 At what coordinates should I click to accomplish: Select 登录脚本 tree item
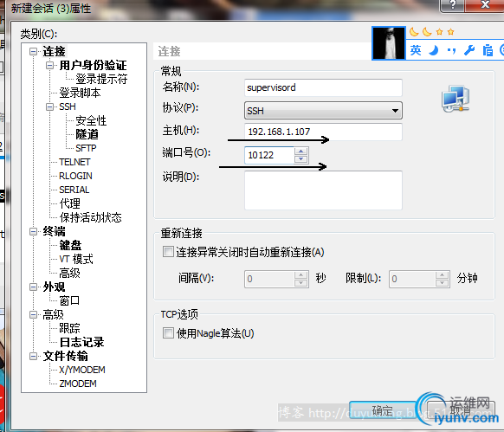[x=80, y=93]
